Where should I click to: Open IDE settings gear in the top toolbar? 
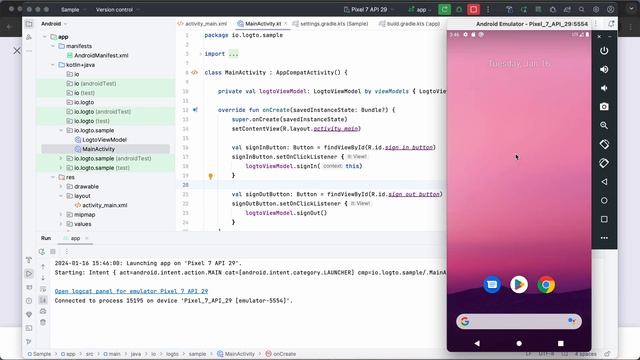[596, 9]
